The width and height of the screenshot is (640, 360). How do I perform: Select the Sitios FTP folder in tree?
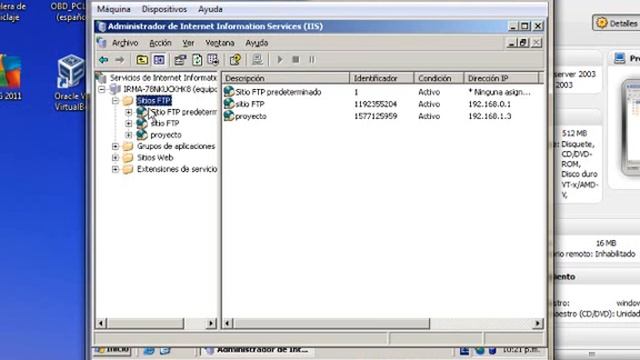(154, 100)
